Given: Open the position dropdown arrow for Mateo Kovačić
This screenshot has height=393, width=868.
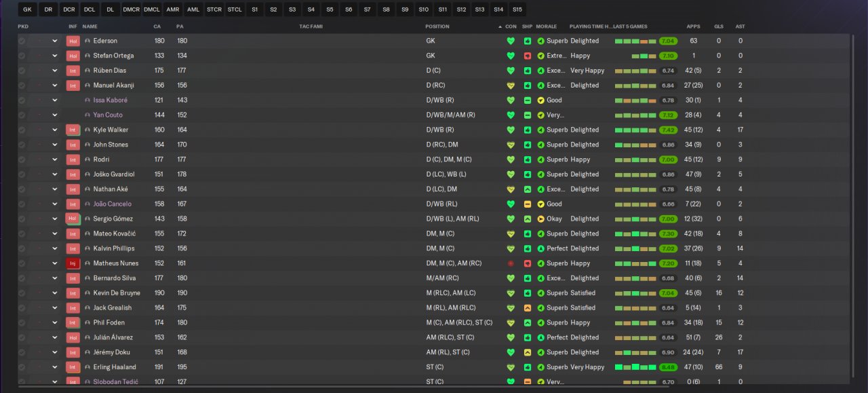Looking at the screenshot, I should [x=55, y=233].
